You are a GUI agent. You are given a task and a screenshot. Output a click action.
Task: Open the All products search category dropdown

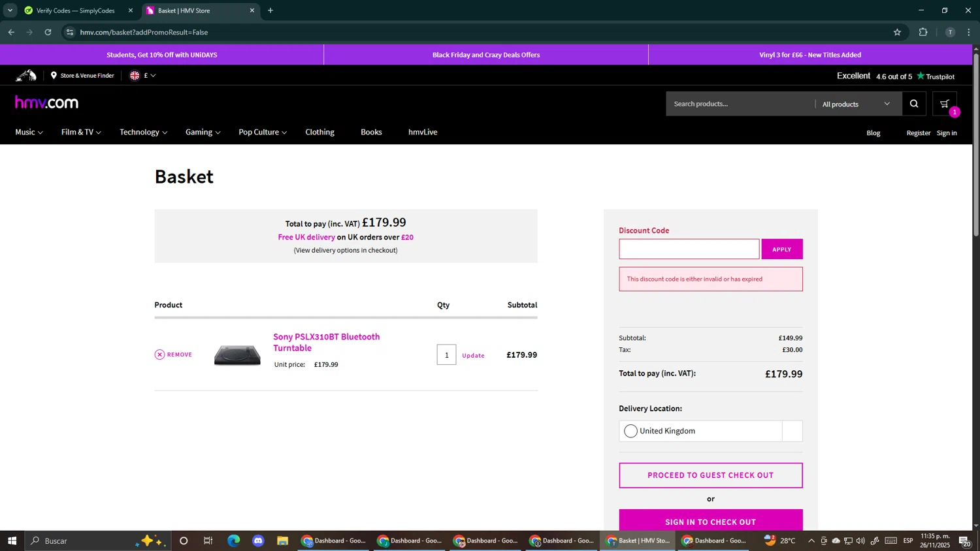(856, 104)
